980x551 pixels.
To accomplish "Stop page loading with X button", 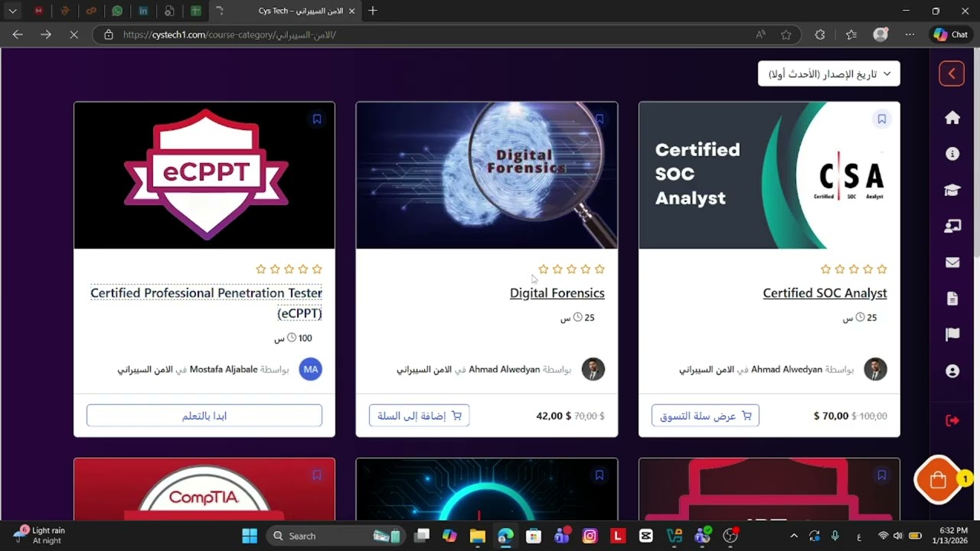I will click(x=73, y=34).
